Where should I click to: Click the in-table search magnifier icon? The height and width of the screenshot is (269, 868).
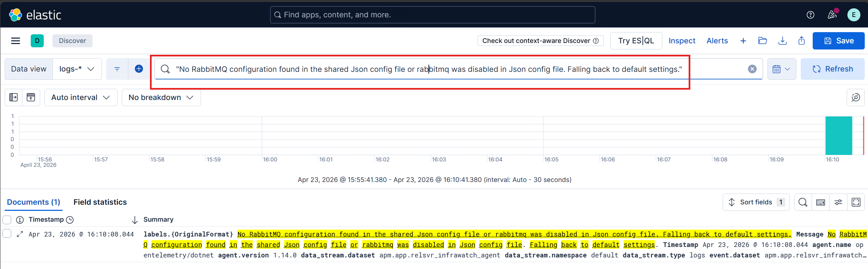tap(803, 202)
